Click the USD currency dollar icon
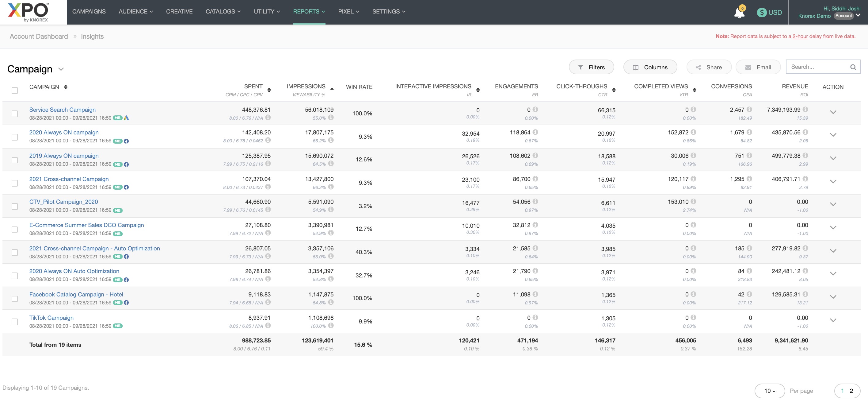Screen dimensions: 868x402 click(x=762, y=13)
